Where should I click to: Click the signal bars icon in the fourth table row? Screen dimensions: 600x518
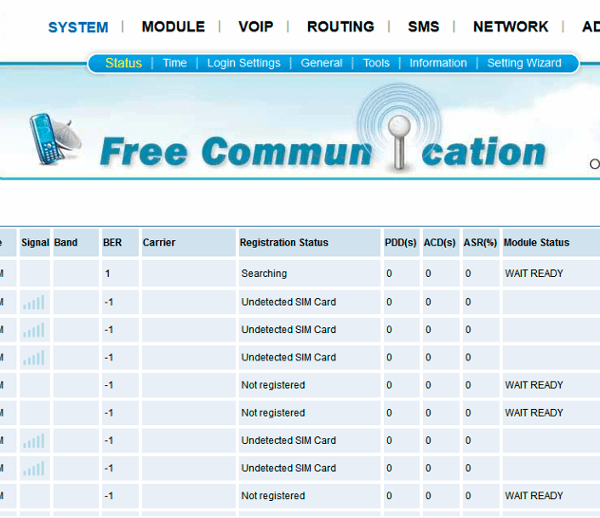point(34,357)
